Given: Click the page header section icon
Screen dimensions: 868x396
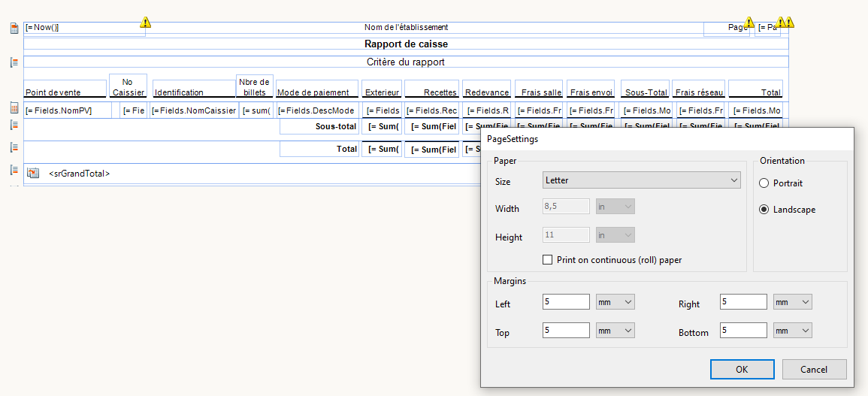Looking at the screenshot, I should 14,29.
